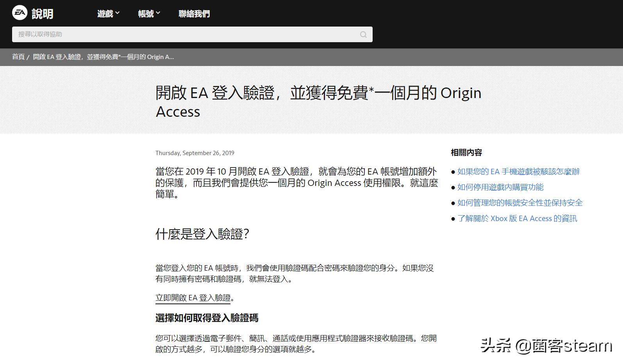623x364 pixels.
Task: Focus the 搜尋以取得協助 search field
Action: tap(192, 34)
